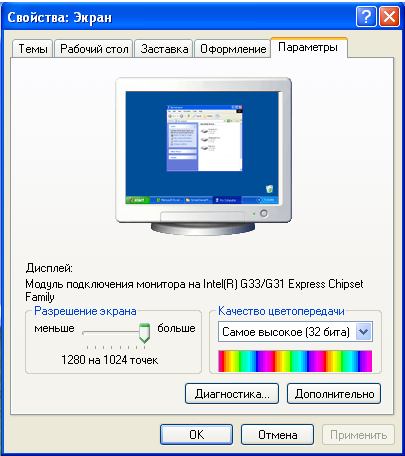The width and height of the screenshot is (405, 456).
Task: Click the recycle bin in monitor preview
Action: [x=269, y=189]
